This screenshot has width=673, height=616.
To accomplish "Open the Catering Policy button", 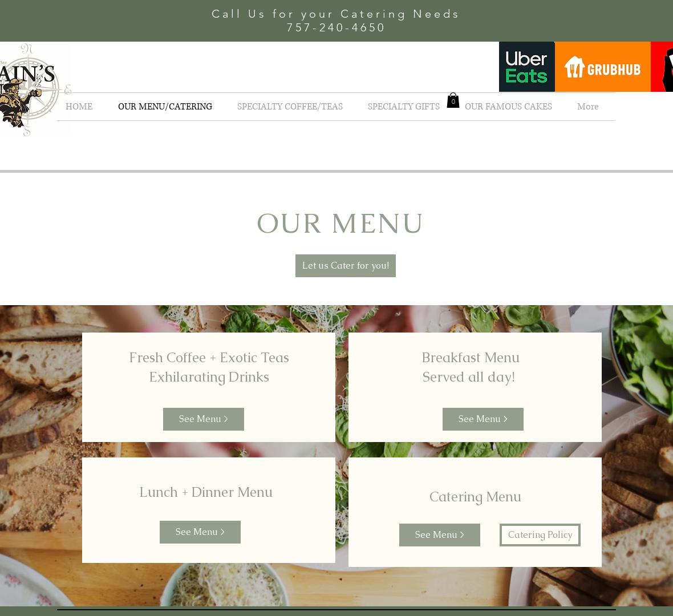I will coord(540,535).
